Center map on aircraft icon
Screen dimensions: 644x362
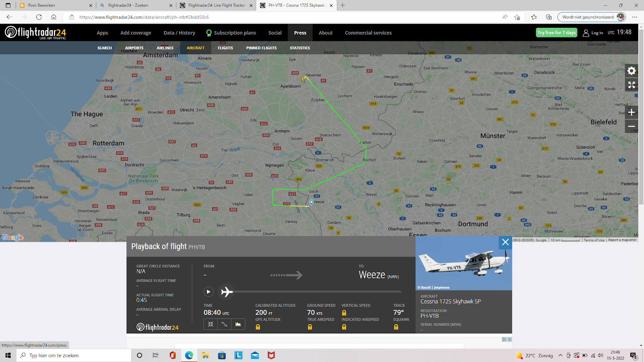click(x=211, y=324)
